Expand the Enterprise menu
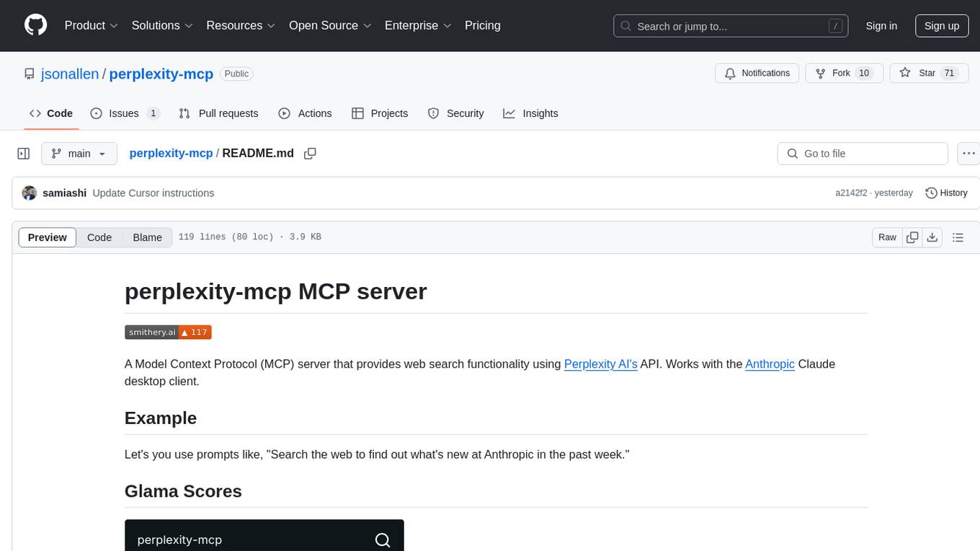The width and height of the screenshot is (980, 551). (x=418, y=25)
